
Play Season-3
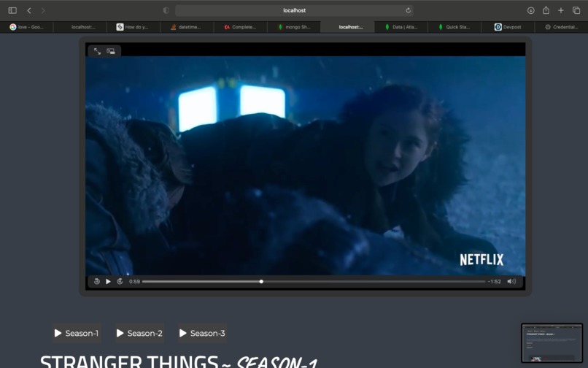203,333
